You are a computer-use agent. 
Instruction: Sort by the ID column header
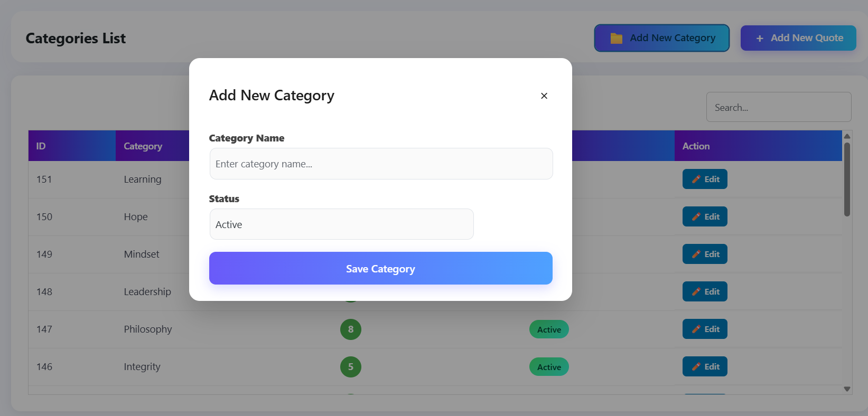point(41,146)
